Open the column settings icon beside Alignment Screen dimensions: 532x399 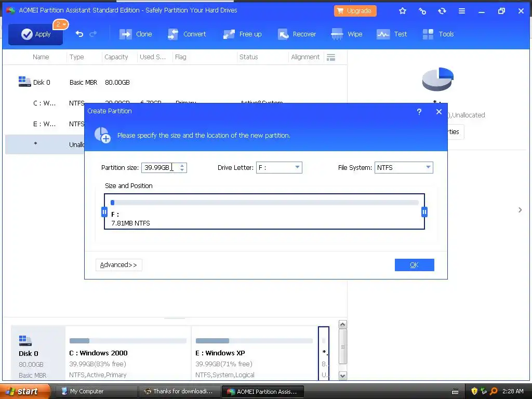pyautogui.click(x=331, y=57)
